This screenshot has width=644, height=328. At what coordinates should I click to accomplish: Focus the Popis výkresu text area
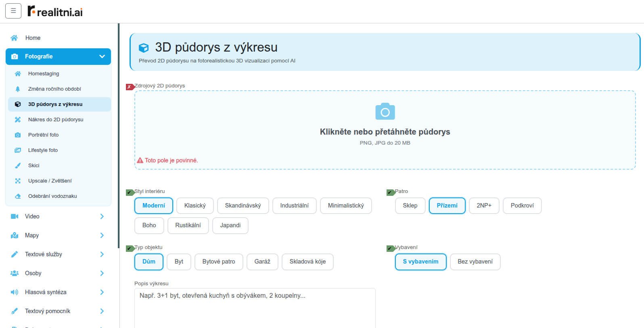tap(255, 308)
